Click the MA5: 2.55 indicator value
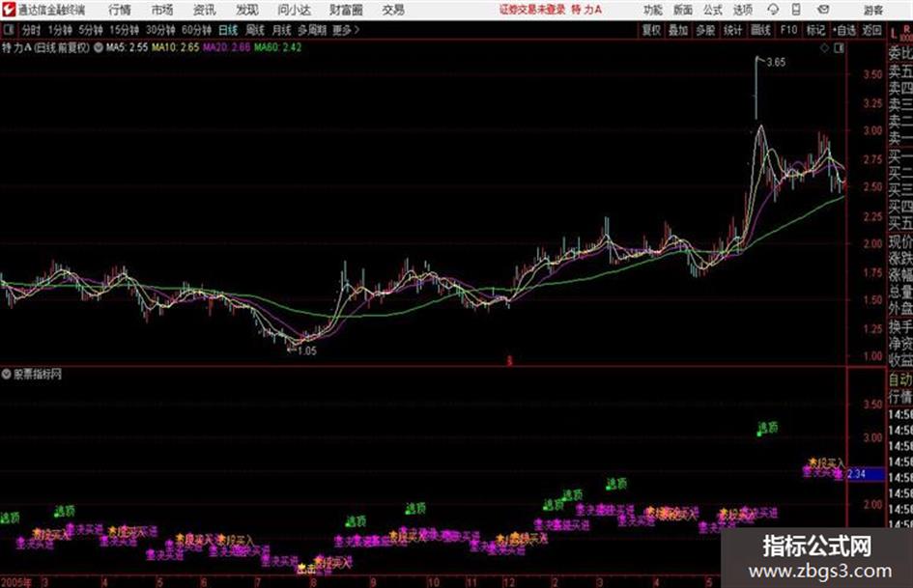This screenshot has height=588, width=913. coord(127,47)
